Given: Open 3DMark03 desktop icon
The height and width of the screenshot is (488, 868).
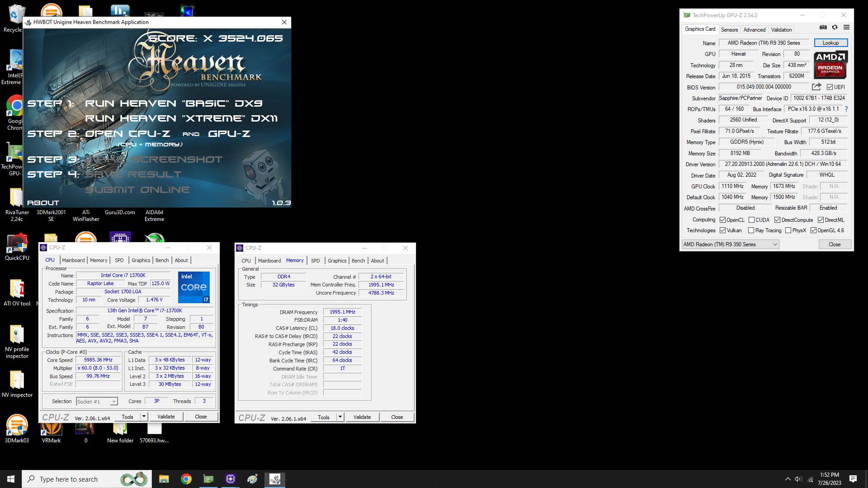Looking at the screenshot, I should tap(17, 429).
